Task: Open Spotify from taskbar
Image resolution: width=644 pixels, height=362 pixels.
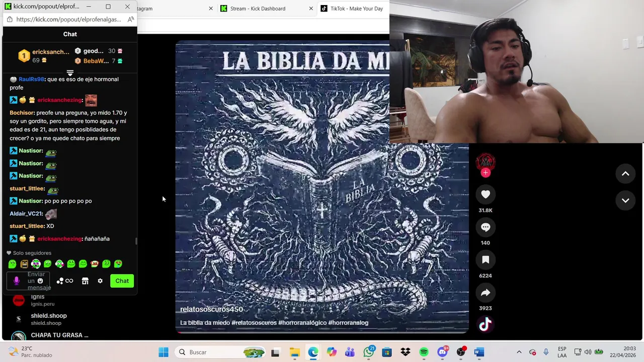Action: click(x=424, y=352)
